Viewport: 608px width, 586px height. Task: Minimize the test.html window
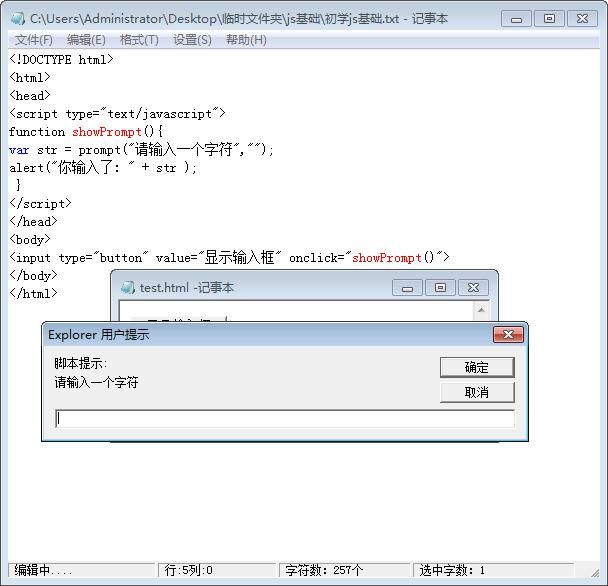(407, 288)
